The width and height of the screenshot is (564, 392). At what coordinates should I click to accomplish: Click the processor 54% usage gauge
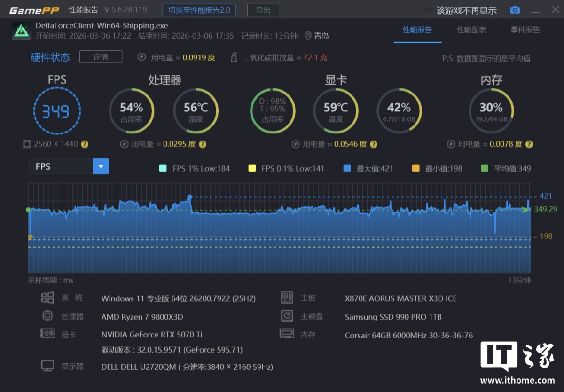(x=132, y=111)
